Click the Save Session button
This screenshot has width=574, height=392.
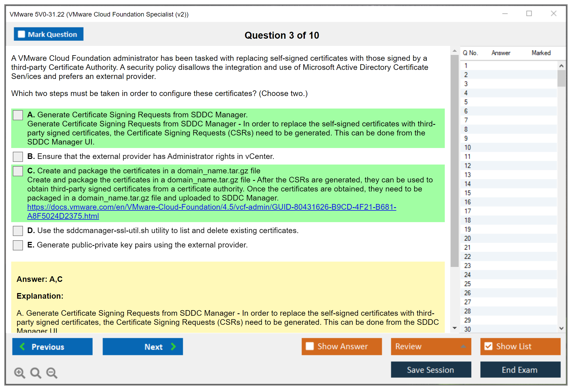[431, 370]
